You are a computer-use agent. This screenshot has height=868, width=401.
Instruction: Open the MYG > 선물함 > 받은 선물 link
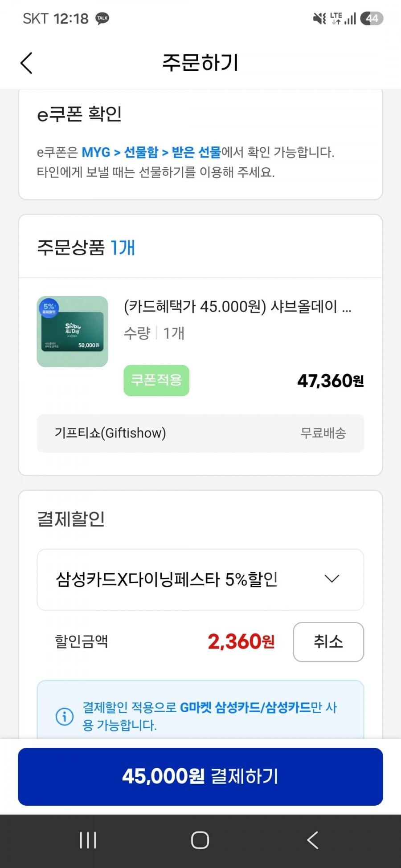[151, 152]
